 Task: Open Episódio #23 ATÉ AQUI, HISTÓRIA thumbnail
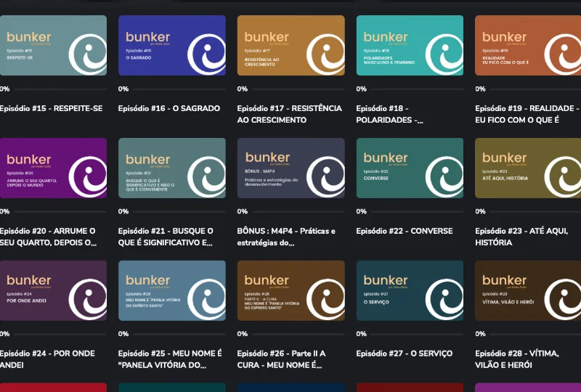click(527, 168)
